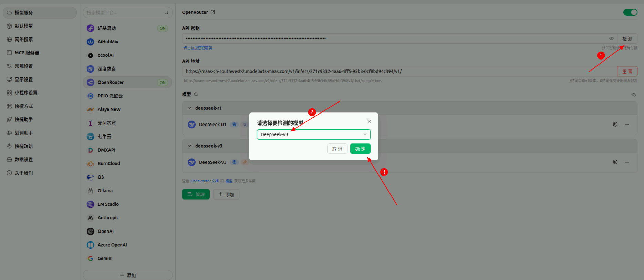644x280 pixels.
Task: Toggle the OpenRouter provider enable switch
Action: [x=630, y=12]
